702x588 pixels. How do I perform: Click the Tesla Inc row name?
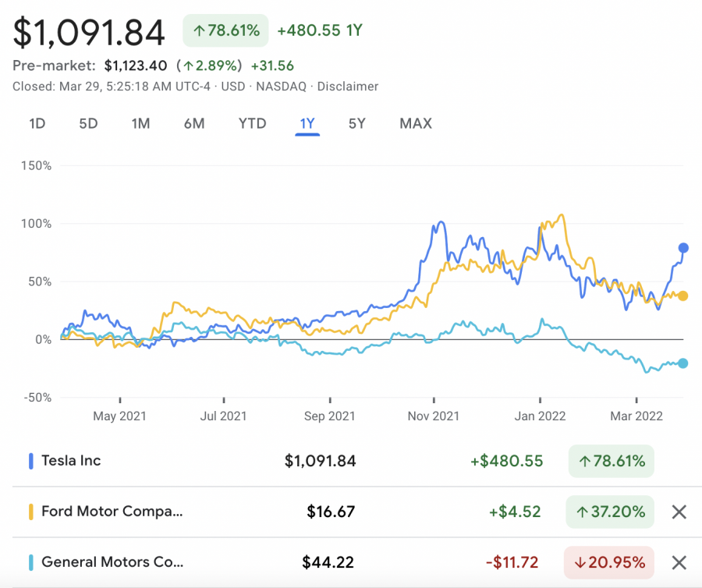tap(71, 460)
